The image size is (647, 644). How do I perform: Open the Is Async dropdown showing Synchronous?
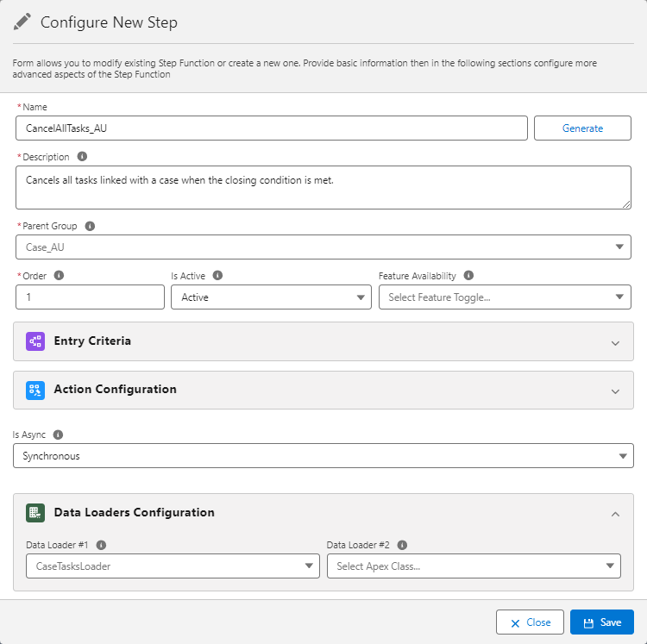pos(323,455)
